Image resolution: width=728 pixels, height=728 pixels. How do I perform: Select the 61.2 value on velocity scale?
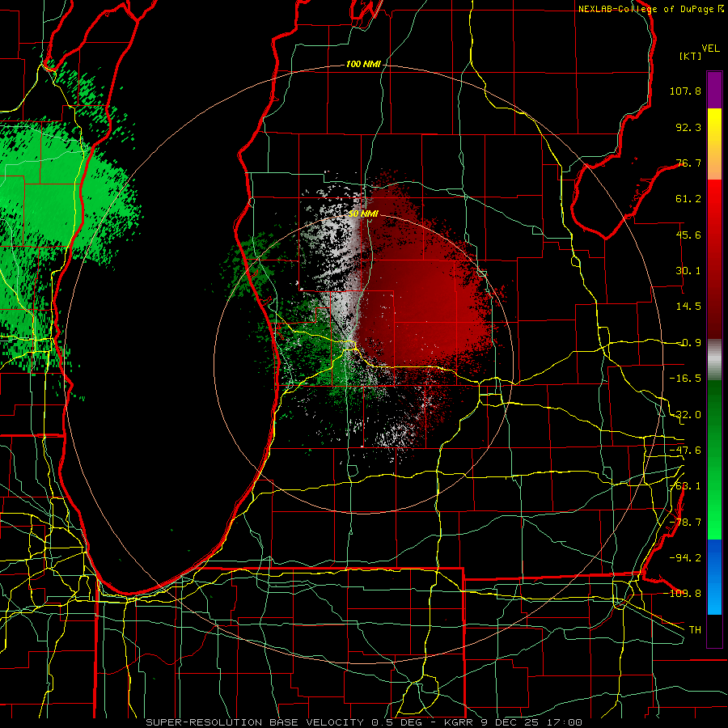click(x=688, y=199)
